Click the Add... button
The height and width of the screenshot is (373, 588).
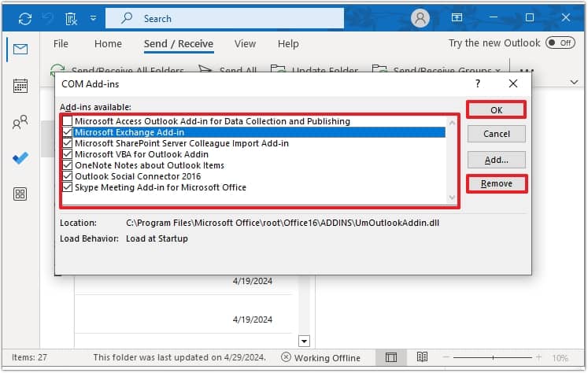point(496,160)
